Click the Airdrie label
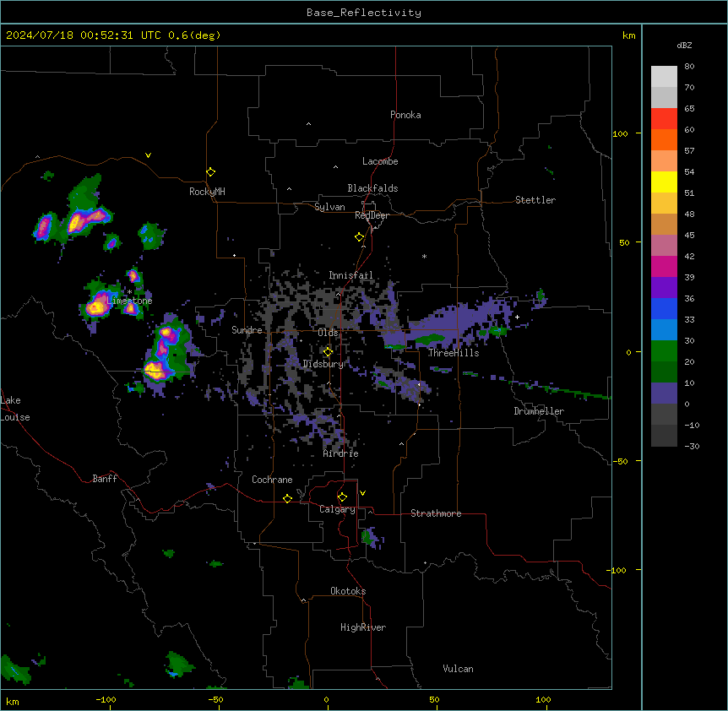 341,453
